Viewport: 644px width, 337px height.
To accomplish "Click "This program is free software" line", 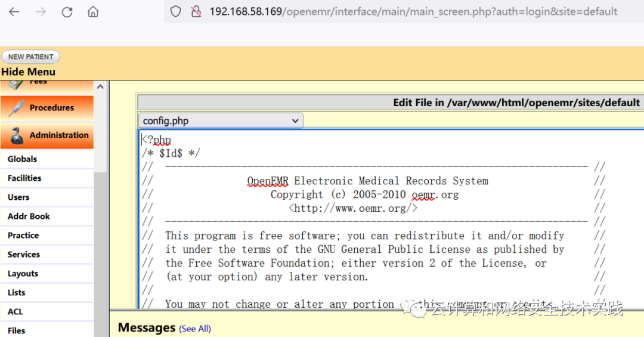I will pos(365,236).
